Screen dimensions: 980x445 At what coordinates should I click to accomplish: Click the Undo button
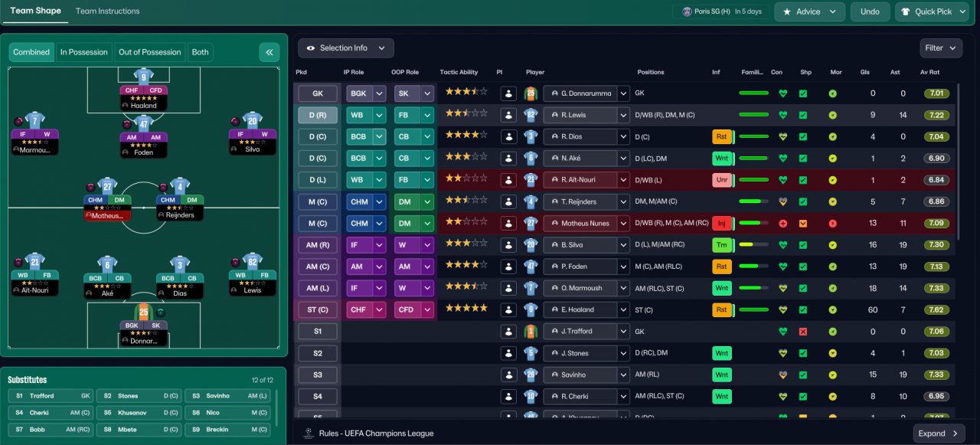coord(870,11)
